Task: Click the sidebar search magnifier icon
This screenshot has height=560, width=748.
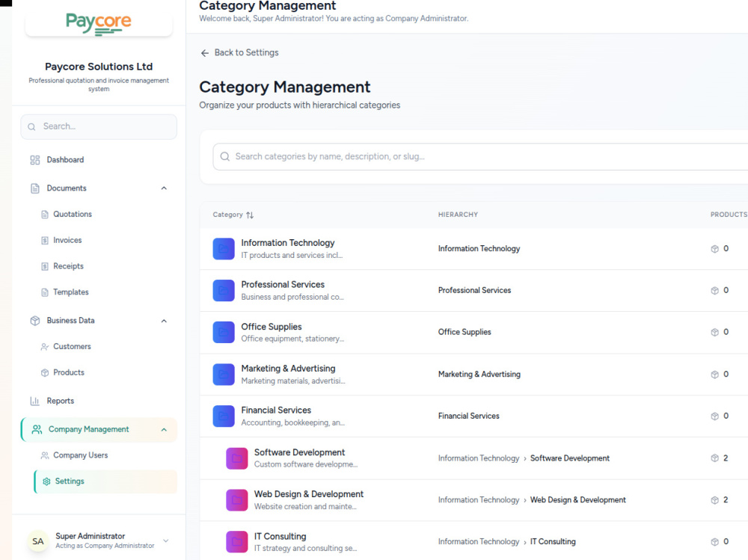Action: click(31, 127)
